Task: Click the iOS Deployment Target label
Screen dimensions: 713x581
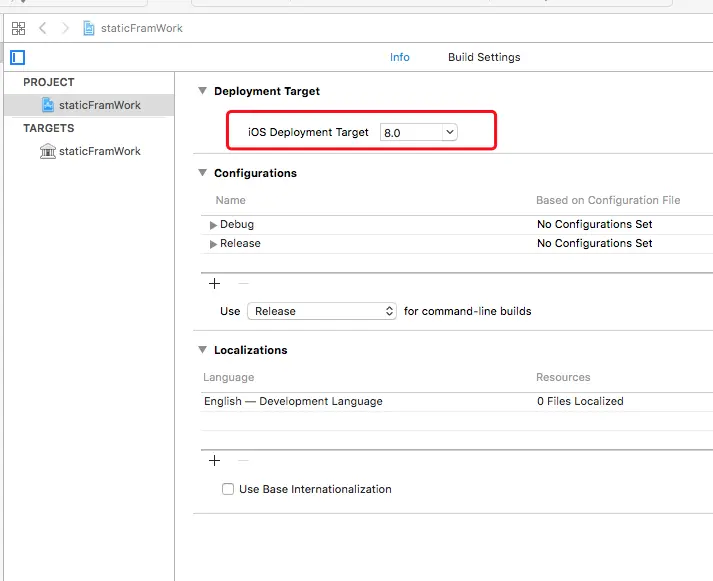Action: click(308, 132)
